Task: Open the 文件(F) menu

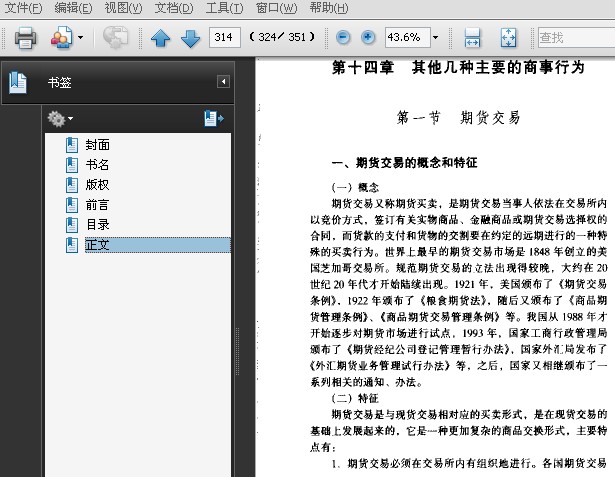Action: coord(23,8)
